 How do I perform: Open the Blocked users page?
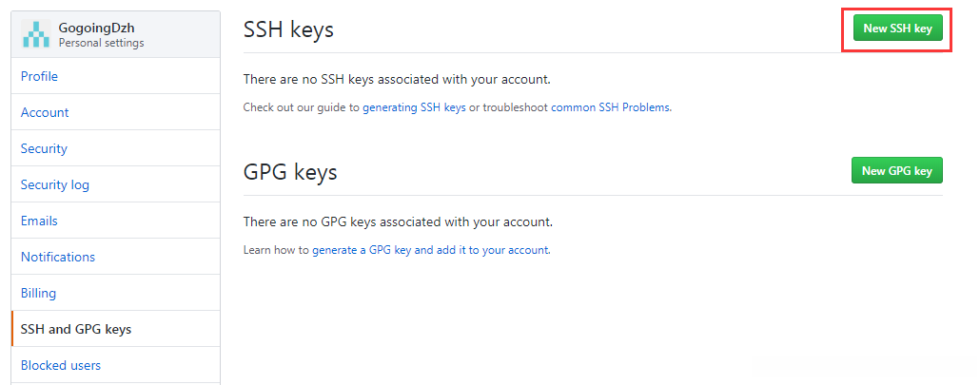tap(61, 365)
